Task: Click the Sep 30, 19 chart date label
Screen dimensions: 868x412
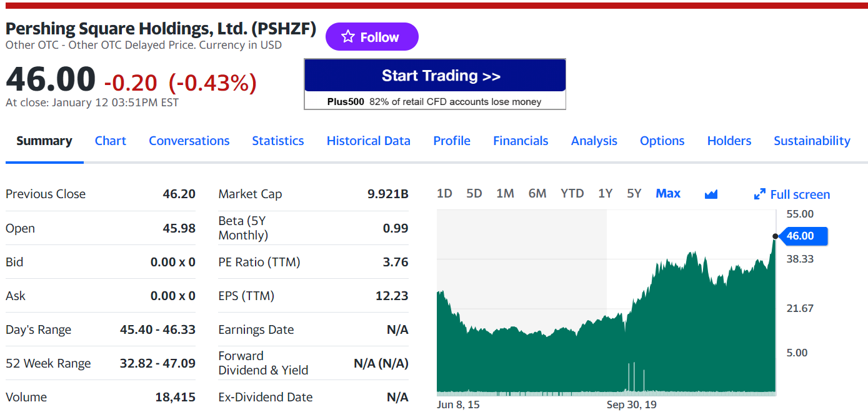Action: pos(632,404)
